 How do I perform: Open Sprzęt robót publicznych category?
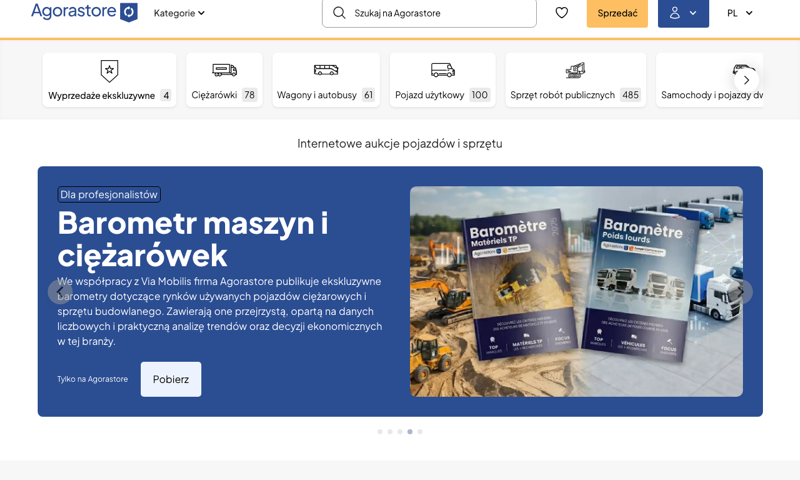point(576,80)
